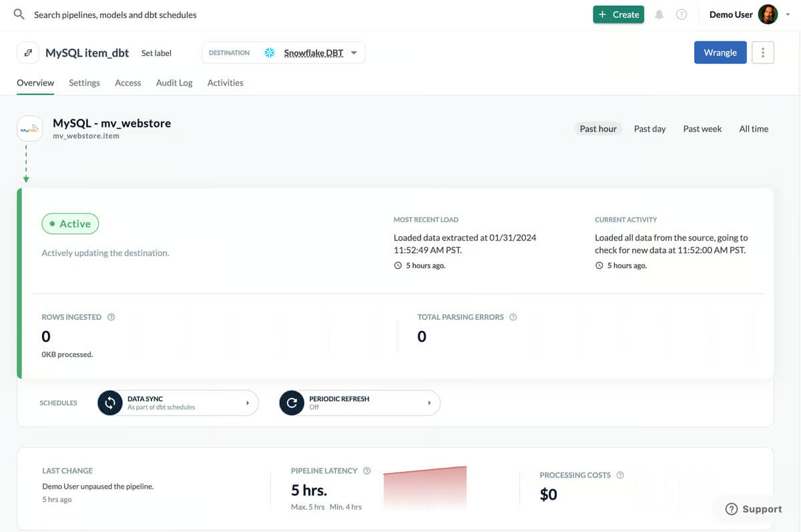Viewport: 801px width, 532px height.
Task: Select the All time range
Action: point(754,129)
